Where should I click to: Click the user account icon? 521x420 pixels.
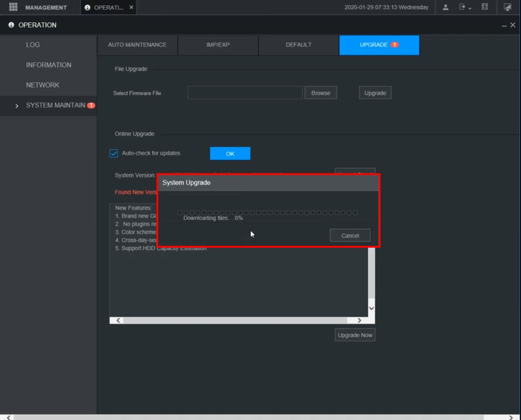(x=446, y=7)
